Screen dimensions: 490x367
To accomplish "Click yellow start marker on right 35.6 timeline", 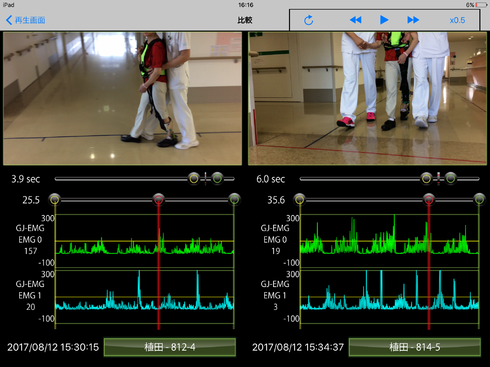I will (x=300, y=199).
